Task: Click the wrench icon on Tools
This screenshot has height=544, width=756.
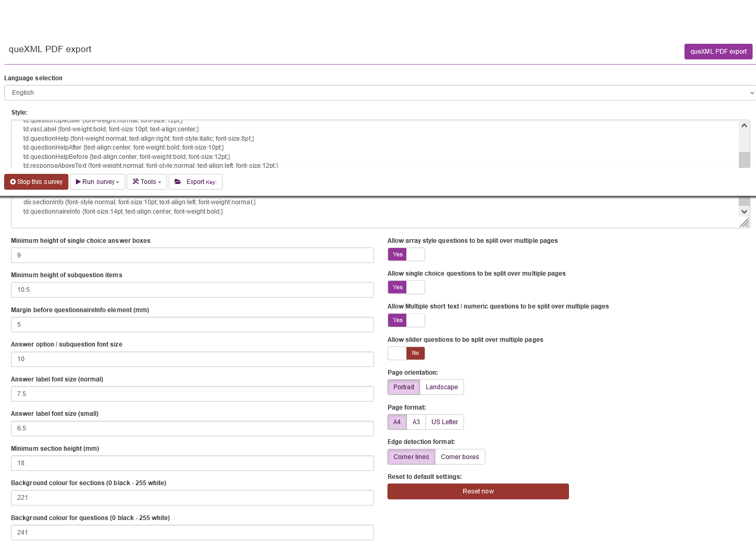Action: (135, 182)
